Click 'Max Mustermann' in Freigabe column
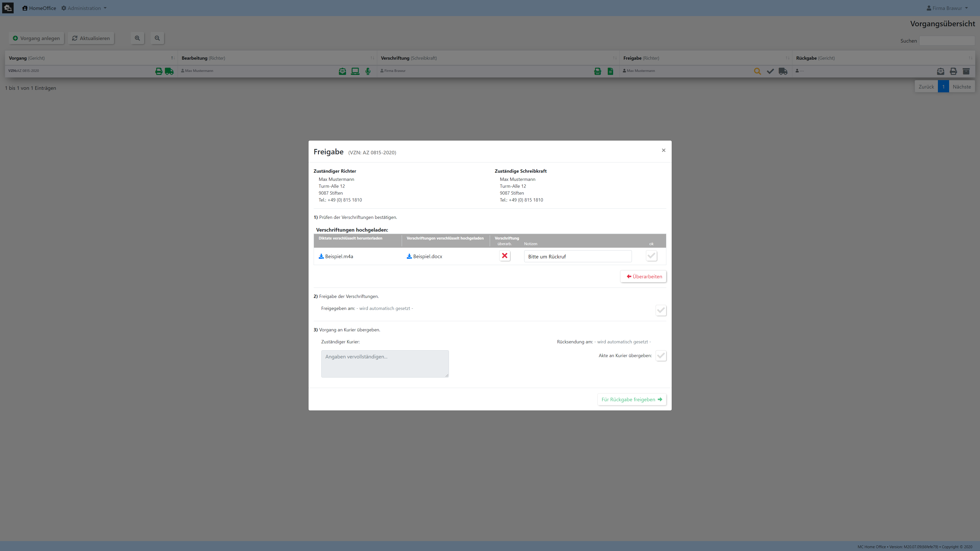This screenshot has height=551, width=980. pos(639,71)
